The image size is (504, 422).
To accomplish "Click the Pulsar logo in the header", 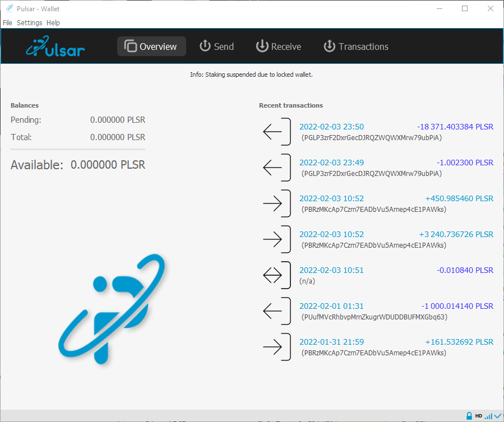I will tap(56, 47).
